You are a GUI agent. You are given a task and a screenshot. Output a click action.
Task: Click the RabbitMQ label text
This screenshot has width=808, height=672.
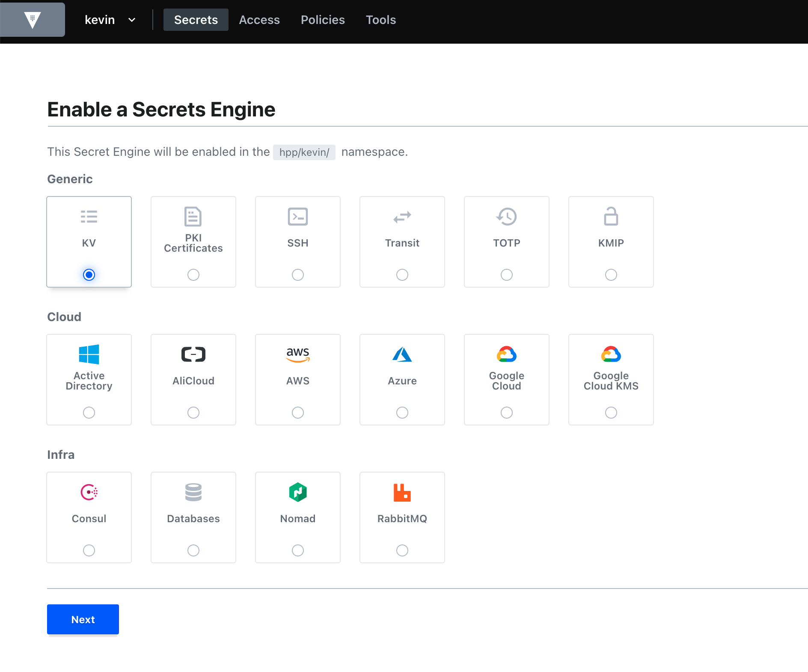click(402, 519)
